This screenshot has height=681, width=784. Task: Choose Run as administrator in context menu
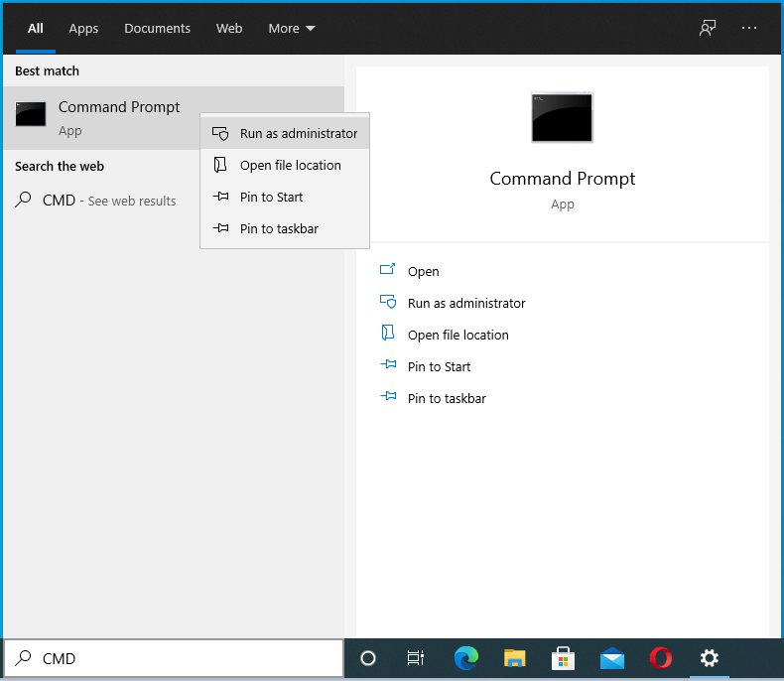pyautogui.click(x=298, y=133)
